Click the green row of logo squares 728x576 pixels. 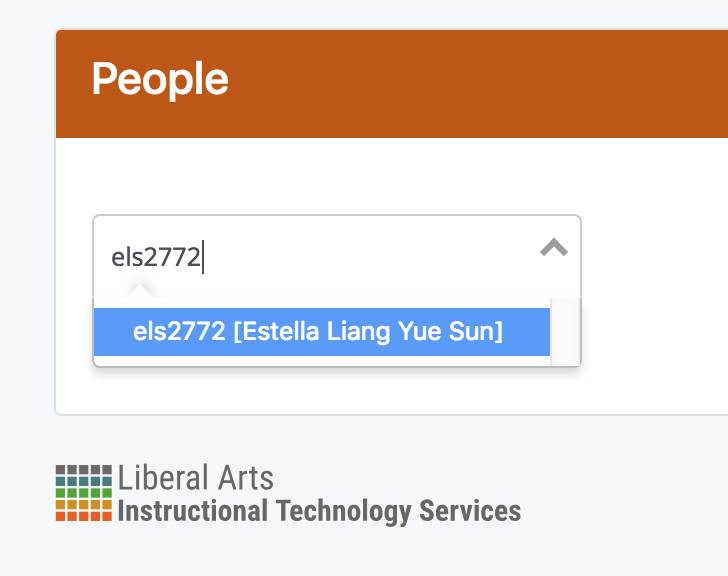[x=84, y=492]
